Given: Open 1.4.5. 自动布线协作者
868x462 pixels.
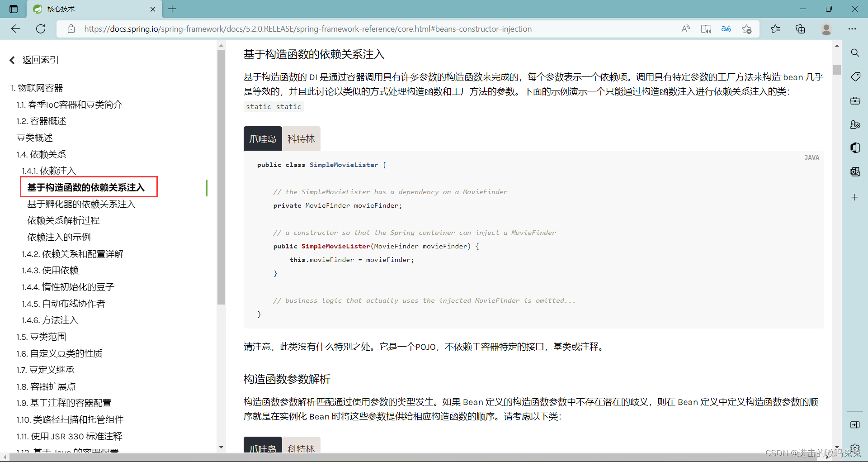Looking at the screenshot, I should click(63, 304).
